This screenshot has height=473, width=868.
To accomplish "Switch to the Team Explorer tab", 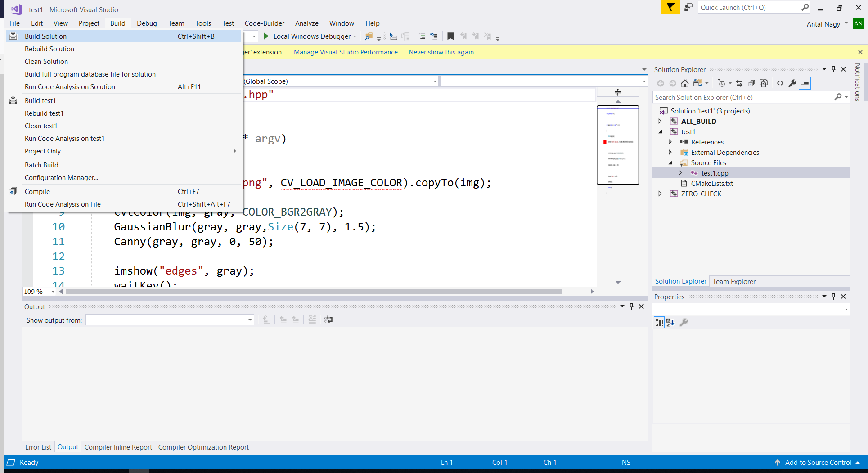I will point(734,282).
